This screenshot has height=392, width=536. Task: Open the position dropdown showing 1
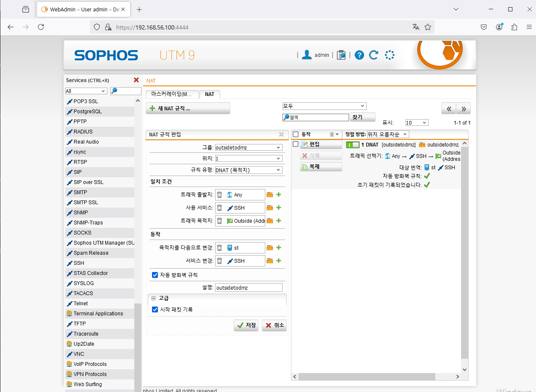click(x=248, y=159)
